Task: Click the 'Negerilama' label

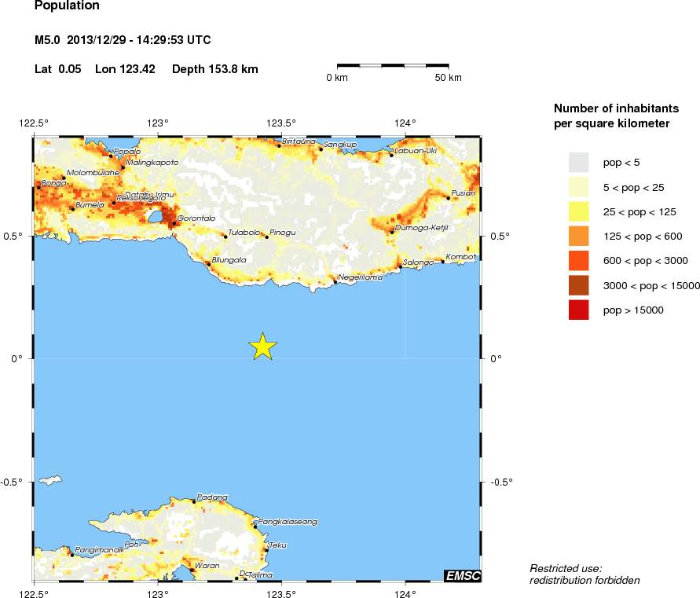Action: click(361, 277)
